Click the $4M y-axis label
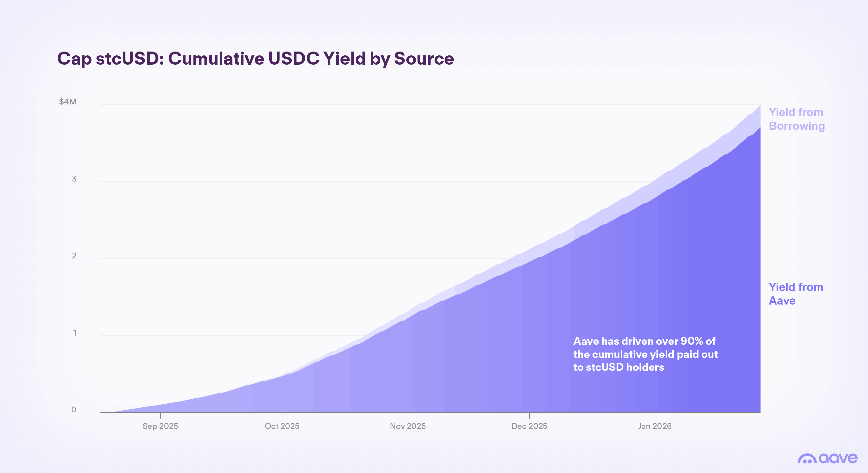 tap(68, 102)
